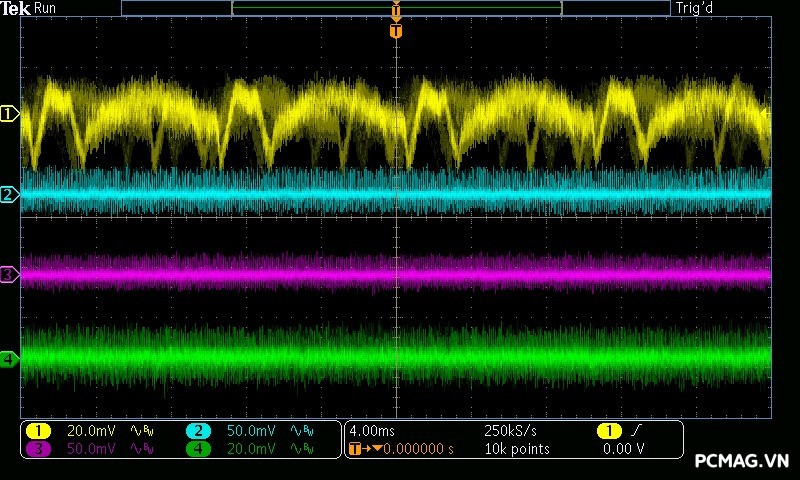800x480 pixels.
Task: Click the 250kS/s sample rate readout
Action: (x=512, y=431)
